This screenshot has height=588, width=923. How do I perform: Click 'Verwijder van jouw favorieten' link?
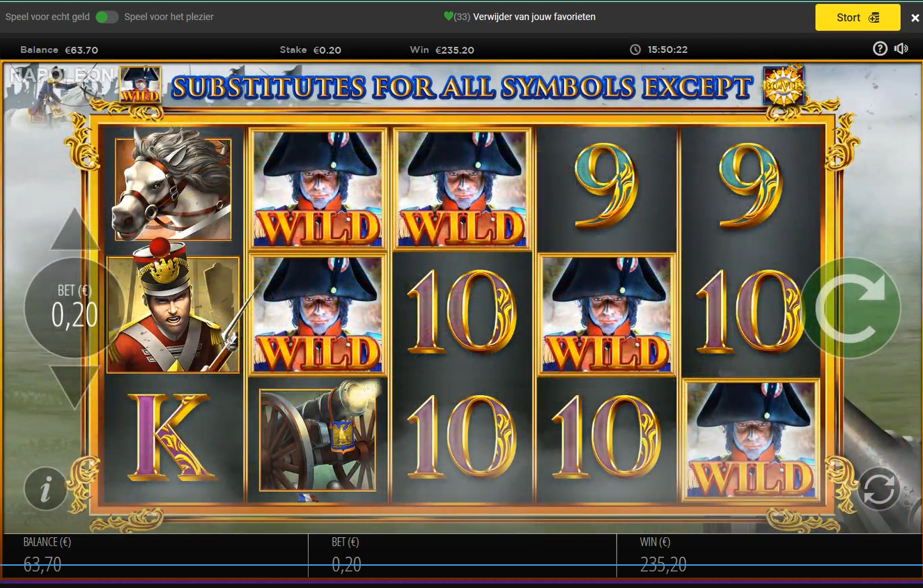534,17
